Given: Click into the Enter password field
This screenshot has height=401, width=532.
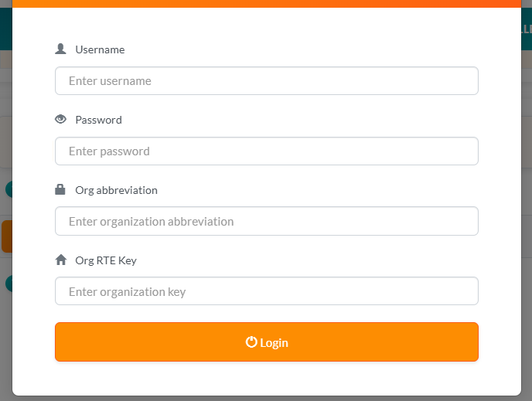Looking at the screenshot, I should 267,151.
